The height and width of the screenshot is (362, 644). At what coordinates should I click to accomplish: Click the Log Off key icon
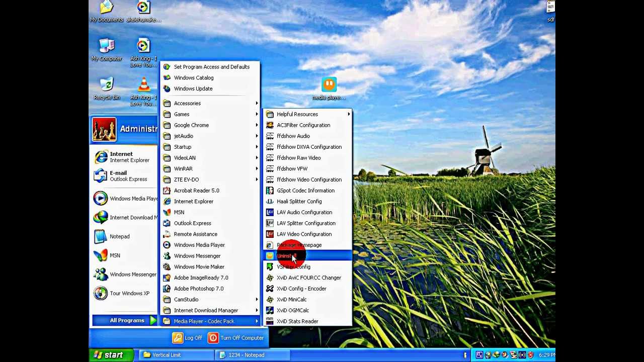pyautogui.click(x=178, y=338)
